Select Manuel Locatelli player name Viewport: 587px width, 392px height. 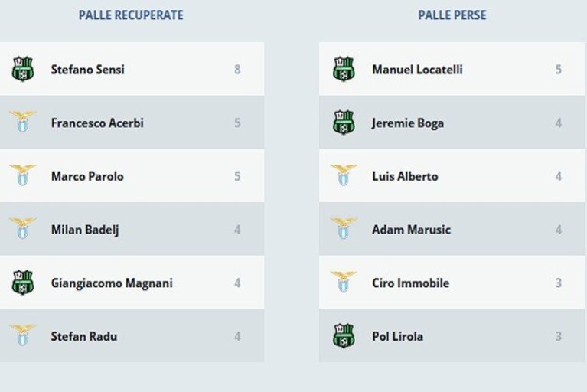point(417,70)
